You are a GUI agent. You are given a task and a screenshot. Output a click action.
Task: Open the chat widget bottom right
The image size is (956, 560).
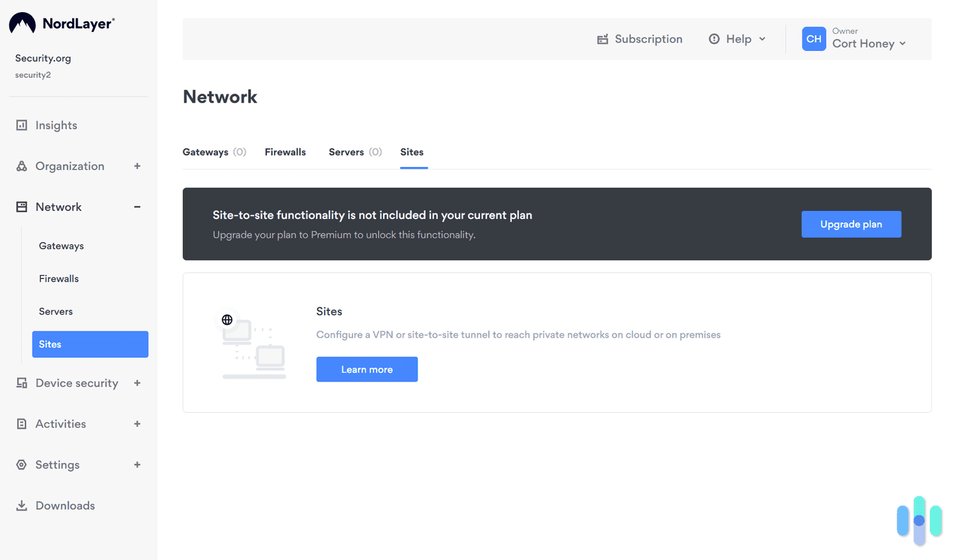(x=918, y=521)
